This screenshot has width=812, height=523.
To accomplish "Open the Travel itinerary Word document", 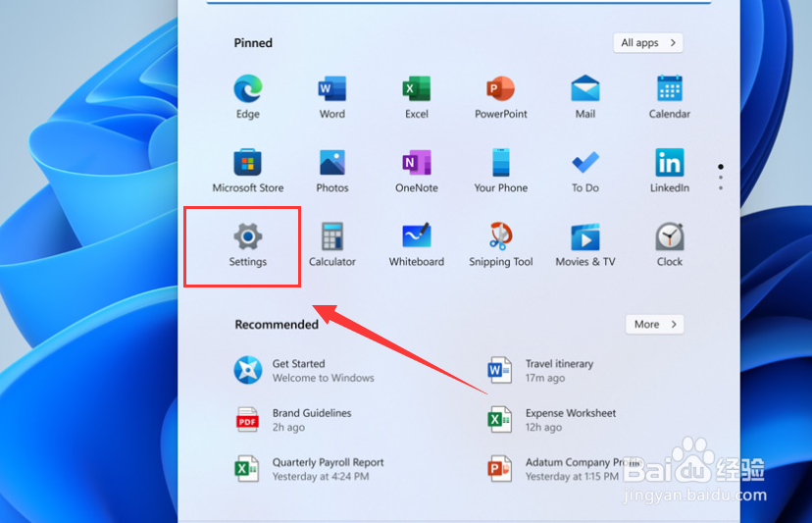I will [540, 371].
